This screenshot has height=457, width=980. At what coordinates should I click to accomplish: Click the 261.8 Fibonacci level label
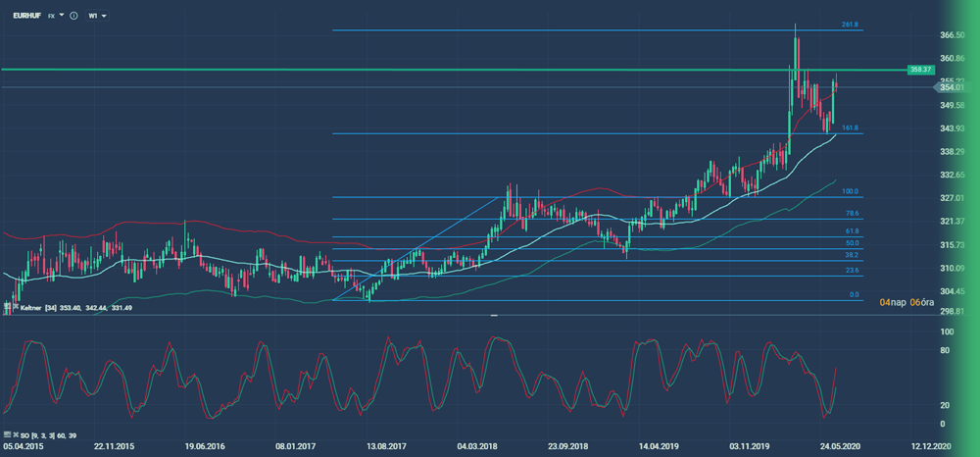point(850,25)
